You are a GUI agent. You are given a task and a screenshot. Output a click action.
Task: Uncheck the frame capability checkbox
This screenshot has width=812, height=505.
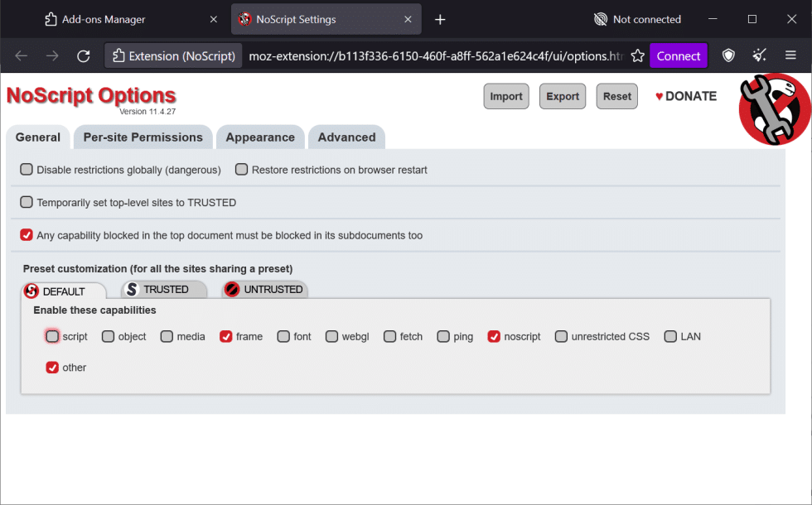(225, 336)
